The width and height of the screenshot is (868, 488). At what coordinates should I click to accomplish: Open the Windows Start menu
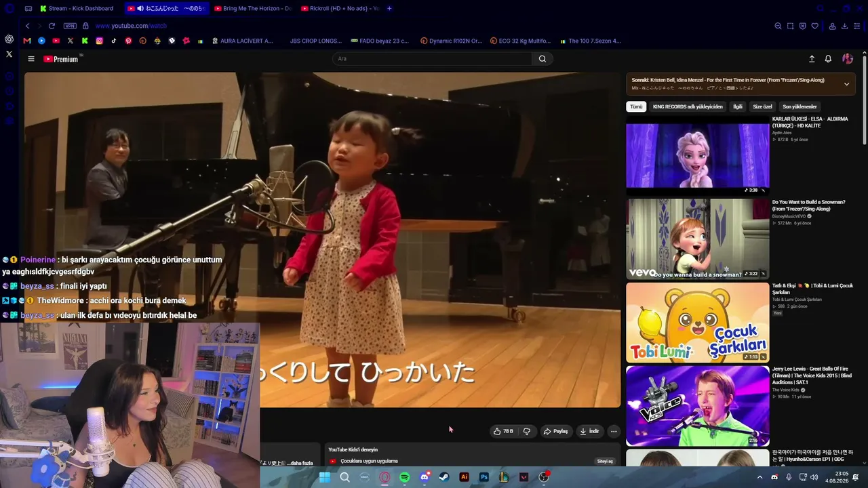click(x=325, y=477)
